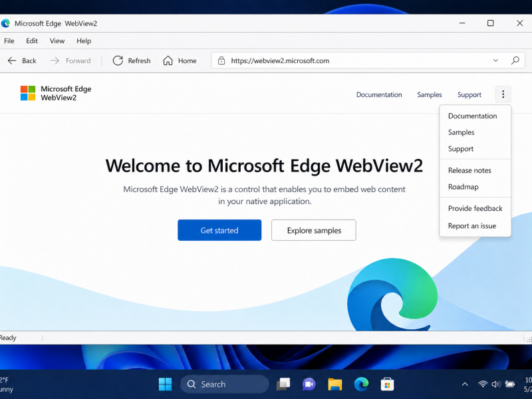Open the View menu
This screenshot has width=532, height=399.
[57, 41]
